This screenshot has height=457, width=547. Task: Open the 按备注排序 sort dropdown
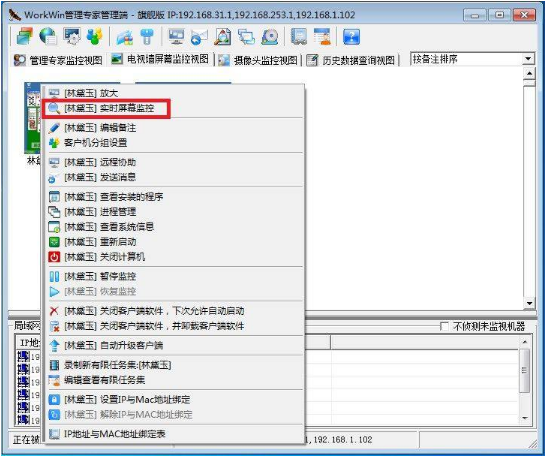tap(529, 59)
